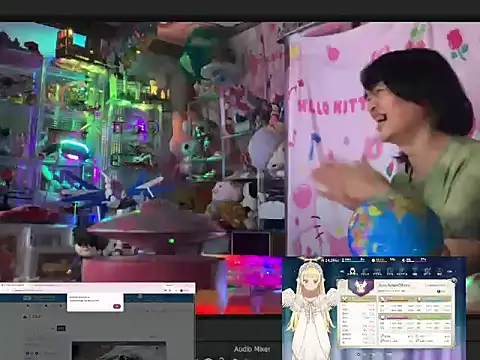The image size is (480, 360).
Task: Close the game profile panel with round corner button
Action: click(x=453, y=280)
